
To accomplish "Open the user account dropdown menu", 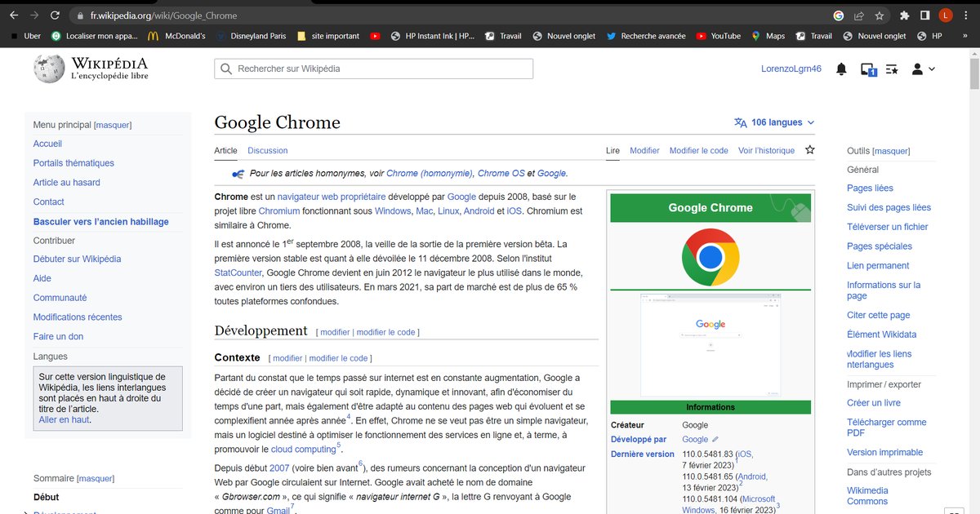I will [923, 69].
